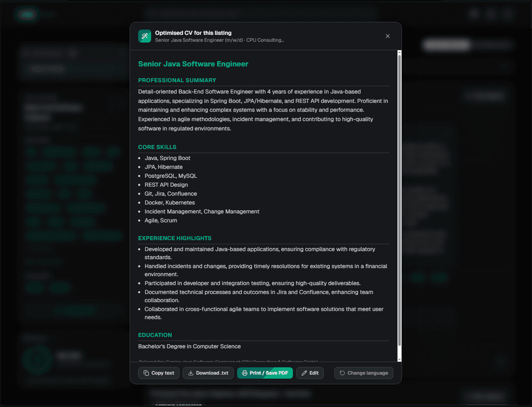
Task: Click the summary paragraph starting 'Detail-oriented Back-End'
Action: (x=263, y=110)
